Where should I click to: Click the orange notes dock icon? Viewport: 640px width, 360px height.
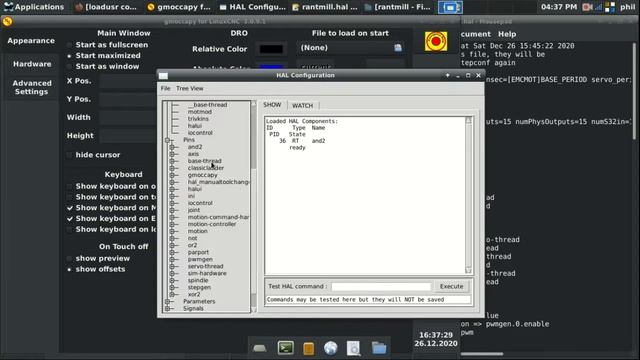click(309, 349)
